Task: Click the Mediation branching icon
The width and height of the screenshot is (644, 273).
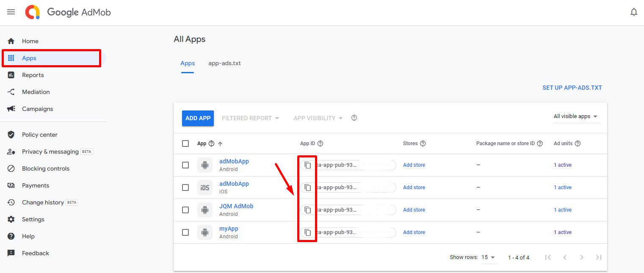Action: pyautogui.click(x=11, y=92)
